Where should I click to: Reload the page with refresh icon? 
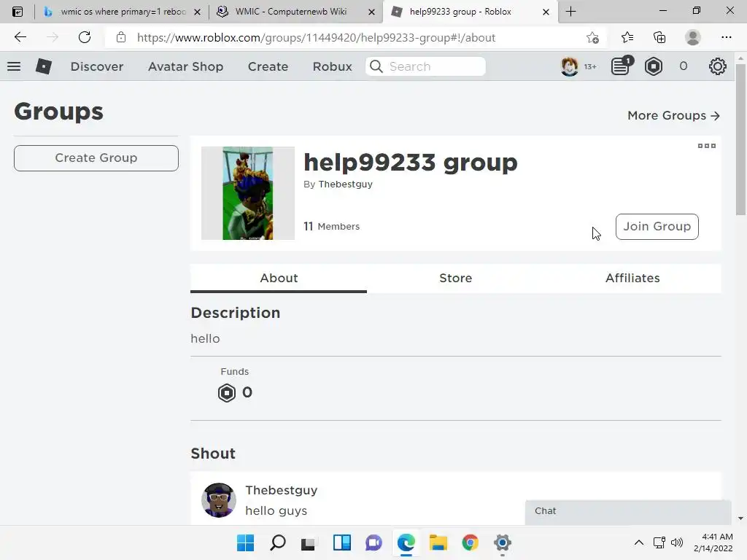coord(85,37)
